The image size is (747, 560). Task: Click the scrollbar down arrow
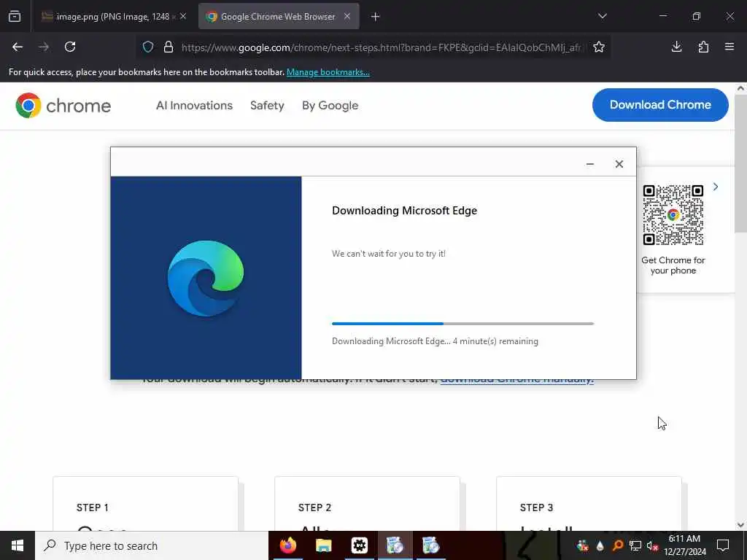(x=741, y=525)
